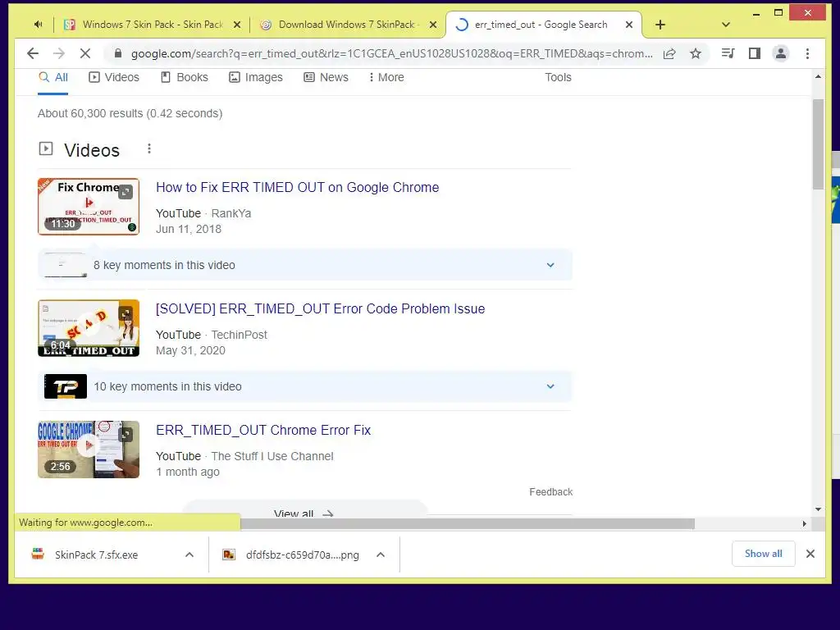The image size is (840, 630).
Task: Click The Stuff I Use Channel text
Action: point(272,456)
